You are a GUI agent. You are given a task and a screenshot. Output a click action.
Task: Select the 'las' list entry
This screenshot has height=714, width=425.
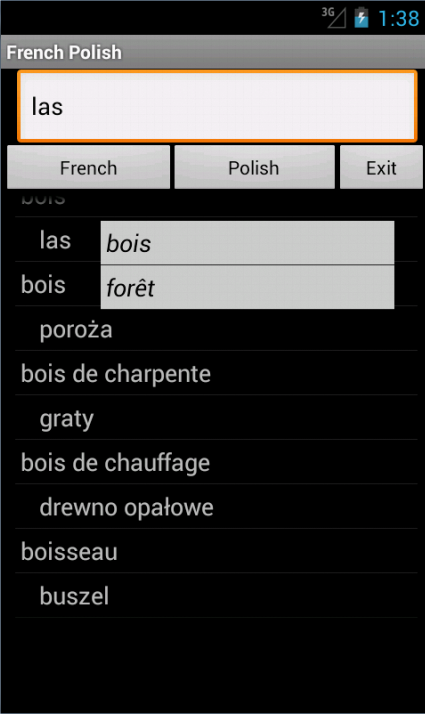pyautogui.click(x=55, y=240)
